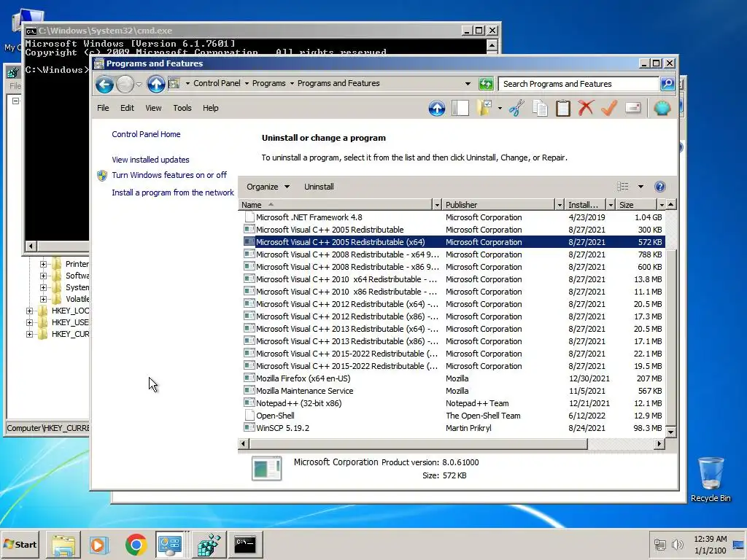Viewport: 747px width, 560px height.
Task: Open the File menu
Action: tap(103, 108)
